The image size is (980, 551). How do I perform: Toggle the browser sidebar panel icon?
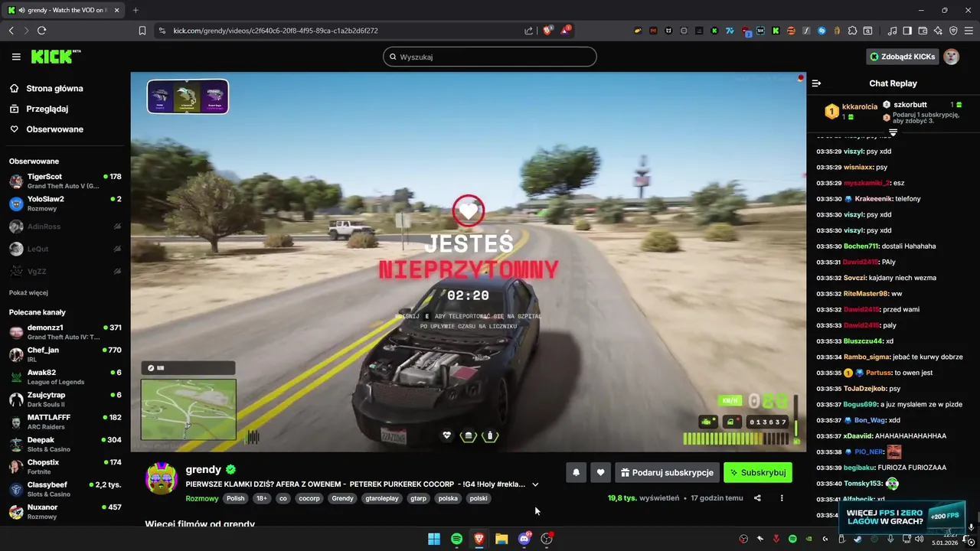click(x=907, y=31)
